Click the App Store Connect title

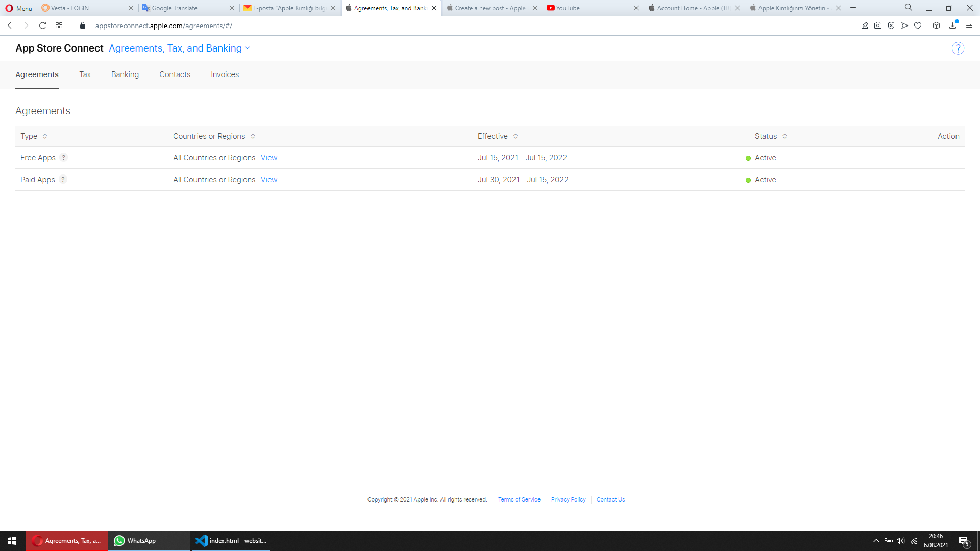tap(59, 48)
